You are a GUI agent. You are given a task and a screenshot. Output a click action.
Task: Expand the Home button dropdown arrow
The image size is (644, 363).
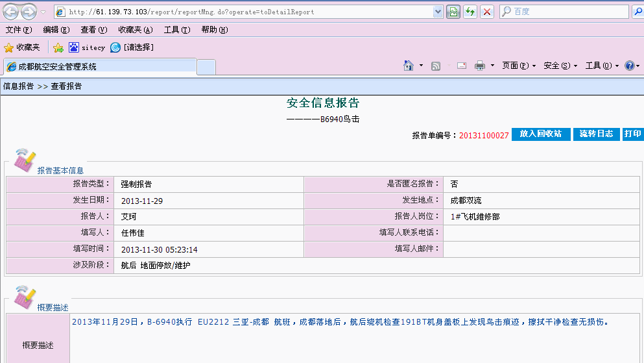421,66
